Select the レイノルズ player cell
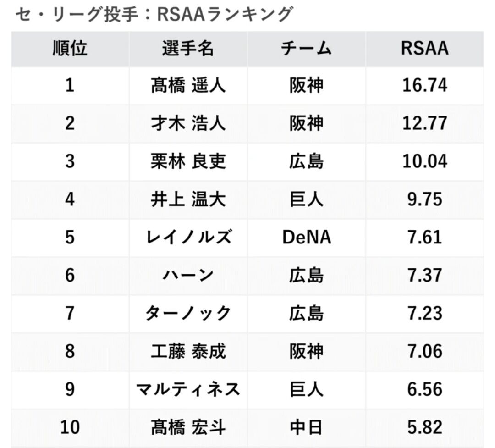495x448 pixels. [x=188, y=238]
